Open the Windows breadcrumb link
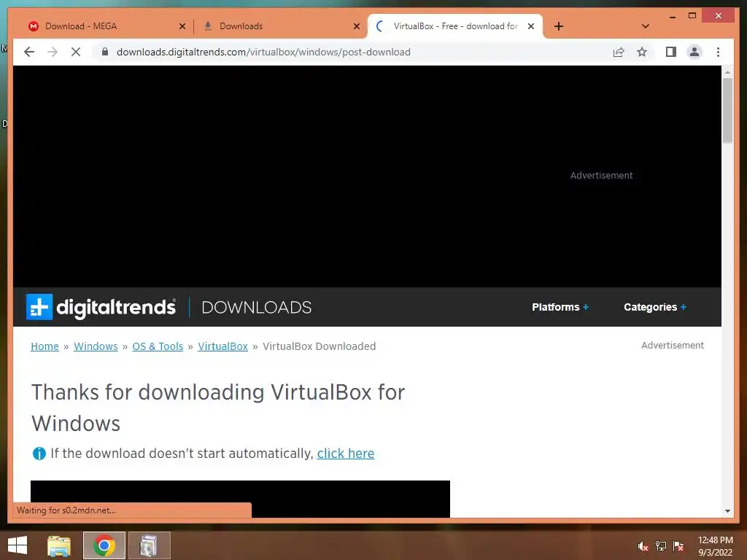This screenshot has width=747, height=560. click(96, 346)
